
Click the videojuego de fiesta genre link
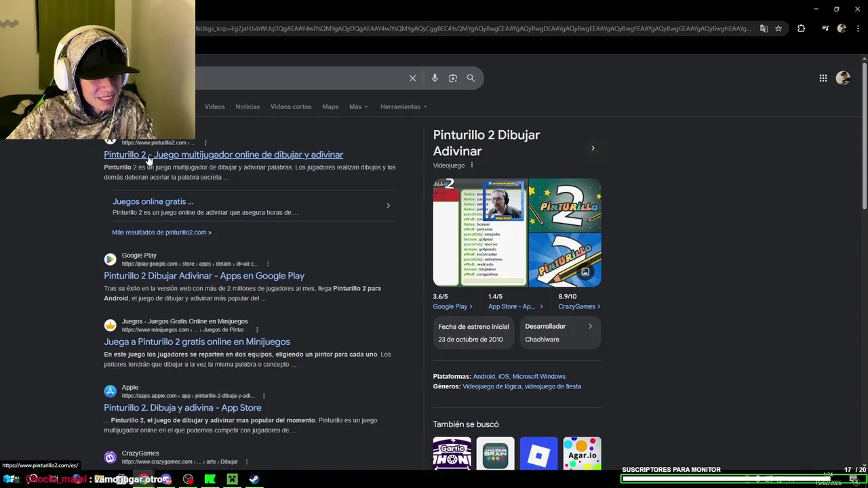click(553, 386)
